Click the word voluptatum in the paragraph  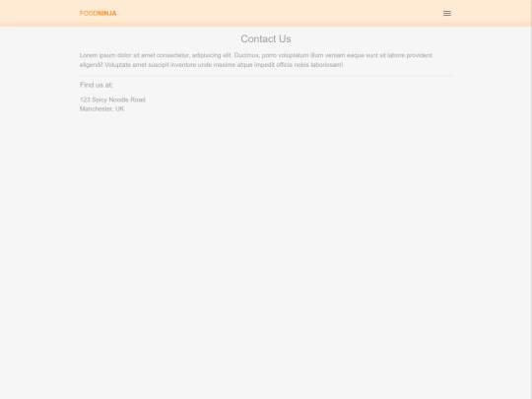click(294, 55)
